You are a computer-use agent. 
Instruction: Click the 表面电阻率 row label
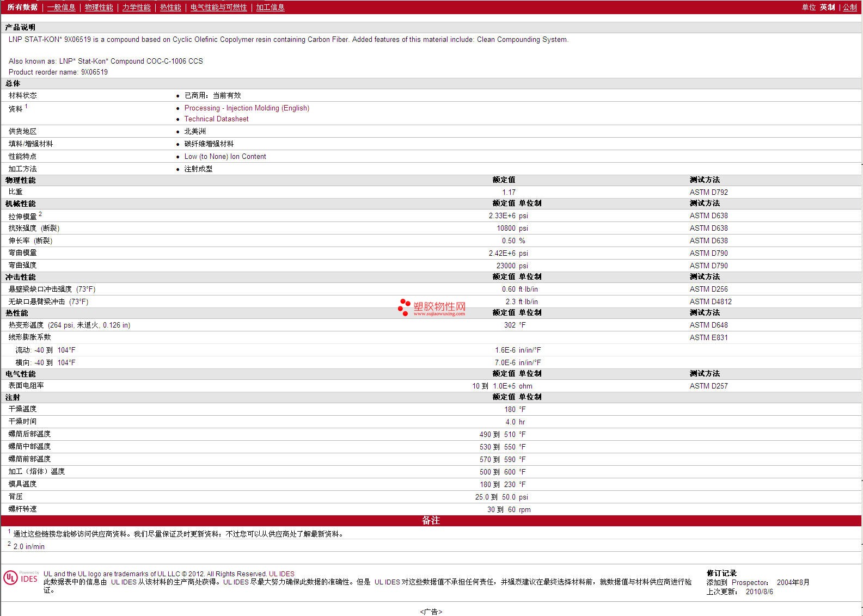(x=26, y=385)
